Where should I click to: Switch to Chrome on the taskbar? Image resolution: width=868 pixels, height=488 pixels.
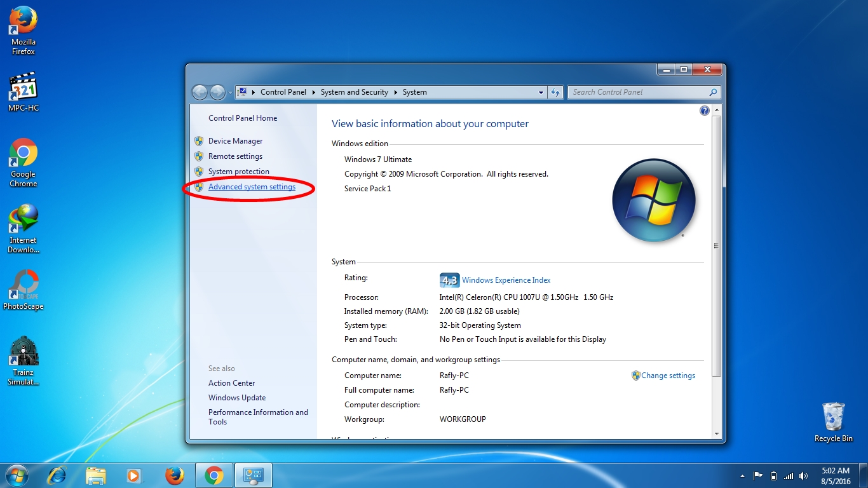coord(214,475)
